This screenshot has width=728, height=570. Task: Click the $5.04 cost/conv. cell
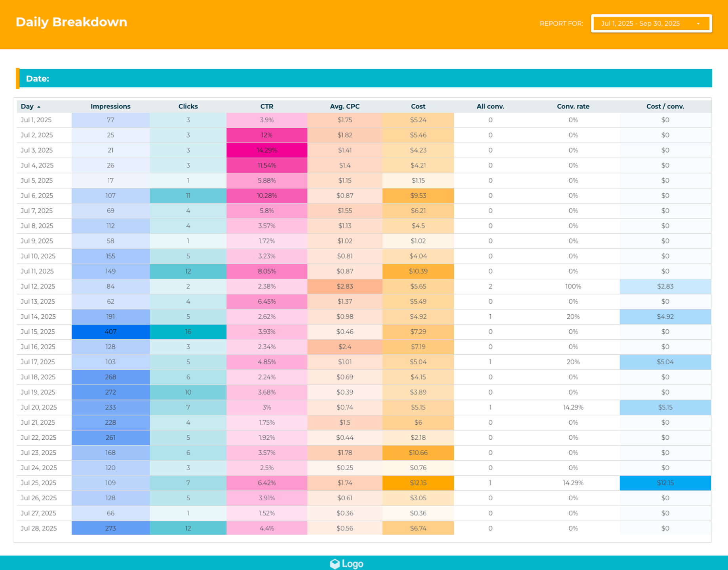pyautogui.click(x=665, y=362)
